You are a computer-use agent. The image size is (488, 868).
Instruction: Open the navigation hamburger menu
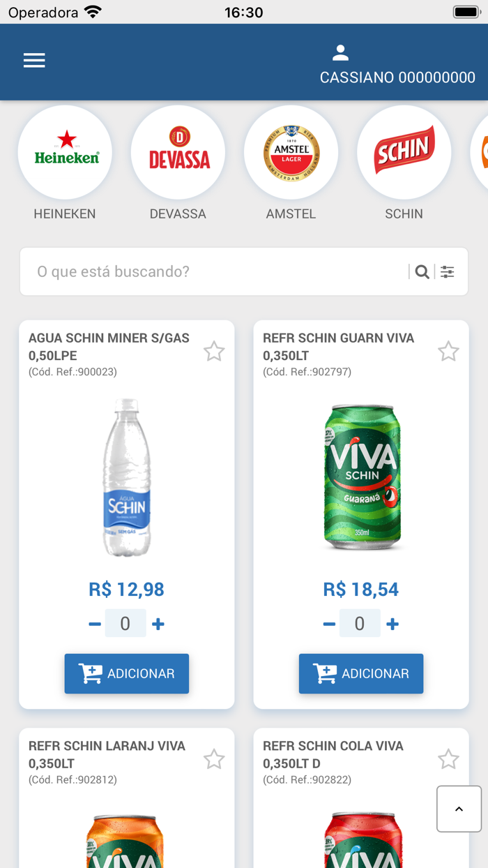point(33,60)
